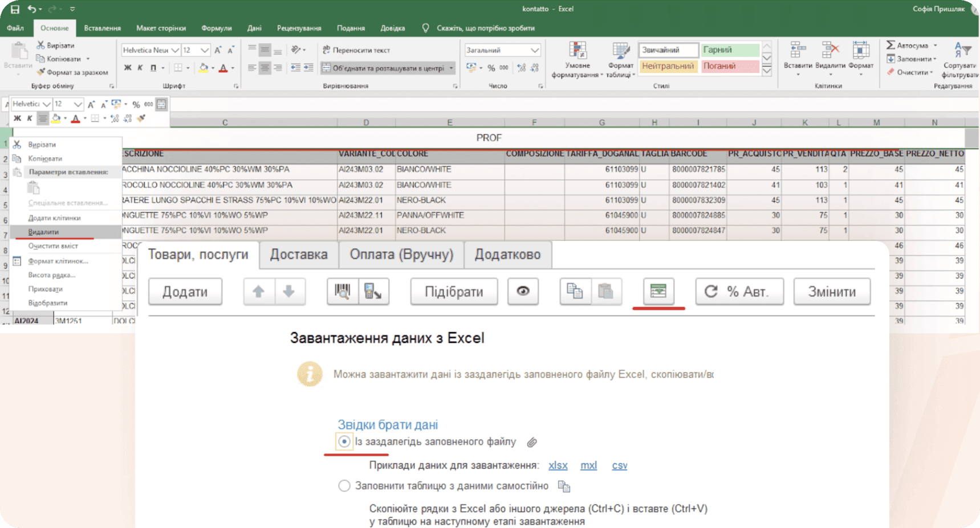The image size is (980, 528).
Task: Click the Undo arrow in the title bar
Action: (x=32, y=9)
